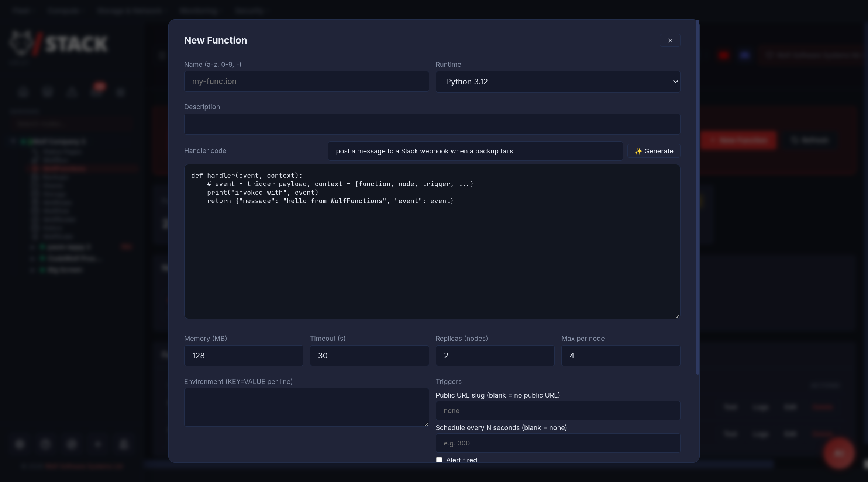Grab the handler code editor resize handle
The image size is (868, 482).
click(x=677, y=316)
